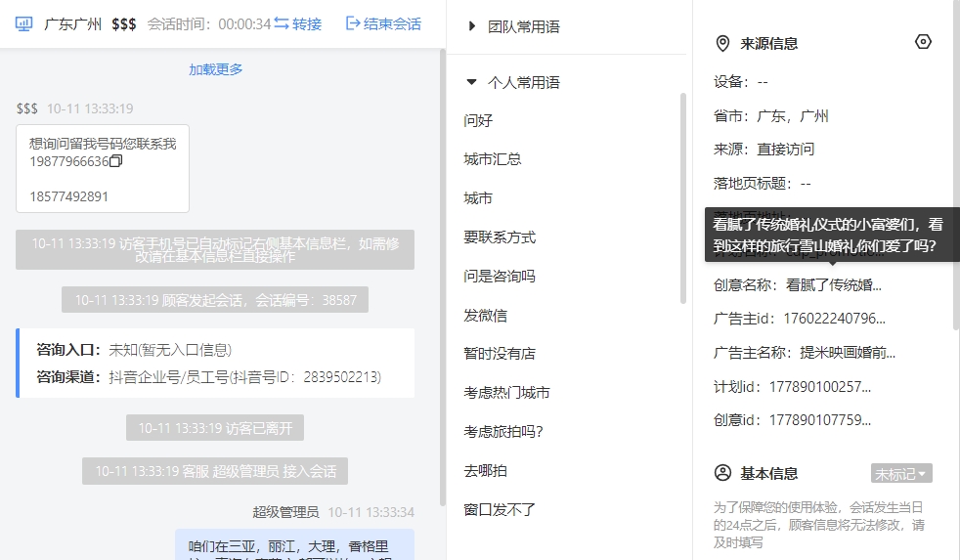Click the 广告主id value

tap(835, 319)
